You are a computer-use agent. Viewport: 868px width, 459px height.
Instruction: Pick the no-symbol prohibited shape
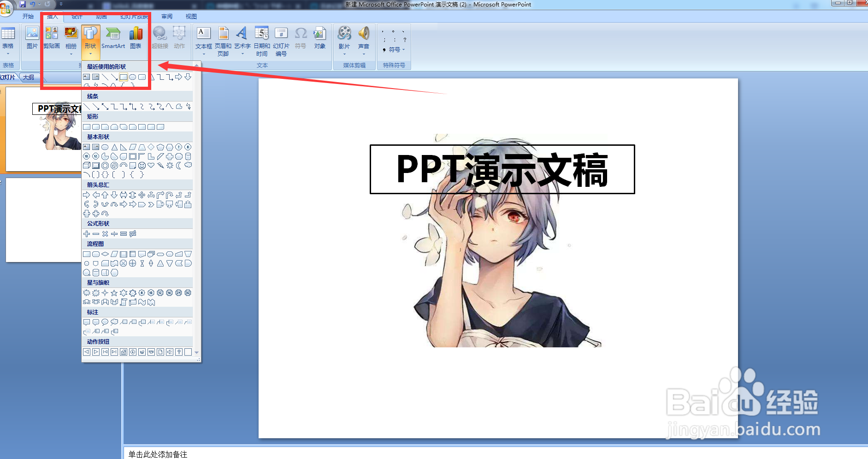(x=114, y=166)
